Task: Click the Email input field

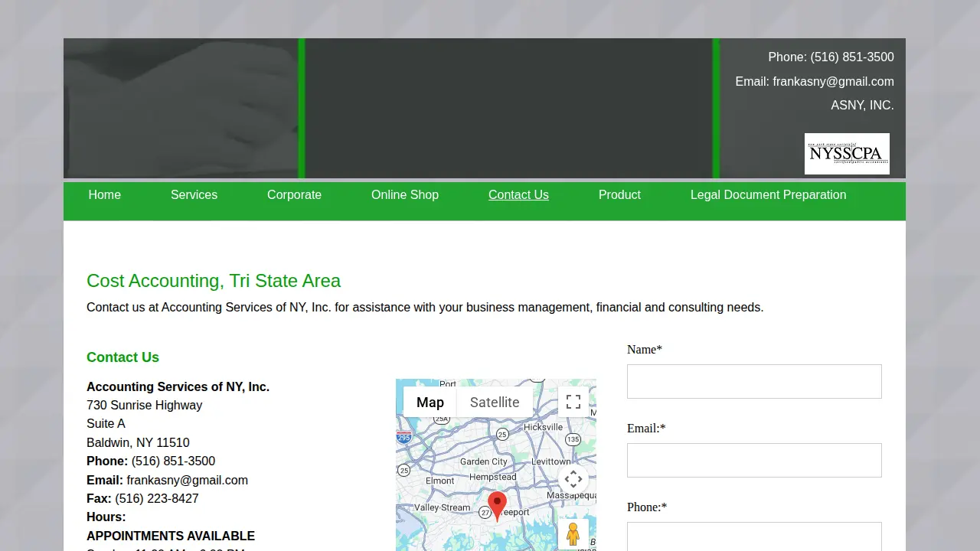Action: pyautogui.click(x=754, y=460)
